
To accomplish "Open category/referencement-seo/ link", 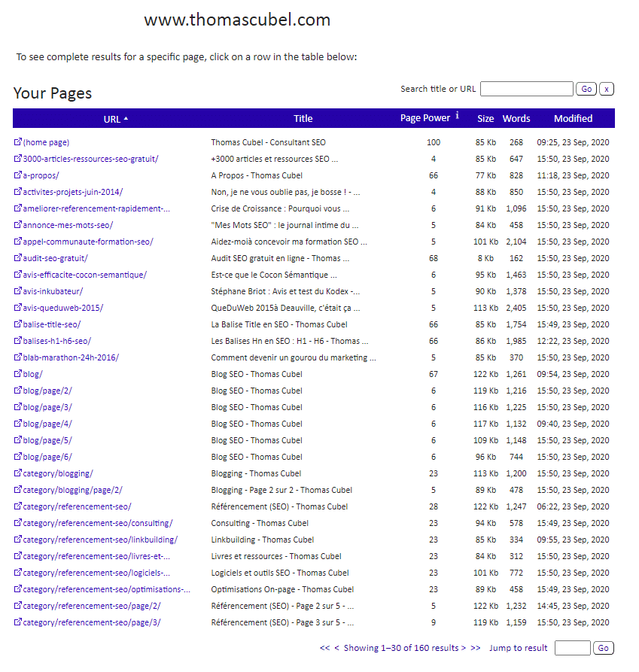I will (x=77, y=506).
